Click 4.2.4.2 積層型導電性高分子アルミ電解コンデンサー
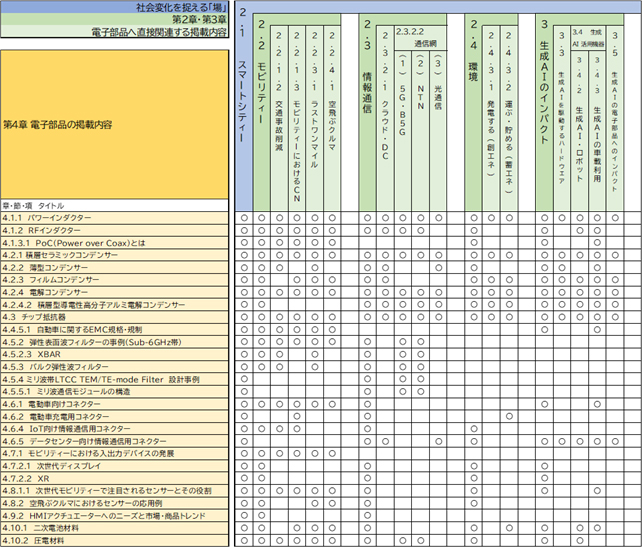The height and width of the screenshot is (548, 643). (114, 305)
